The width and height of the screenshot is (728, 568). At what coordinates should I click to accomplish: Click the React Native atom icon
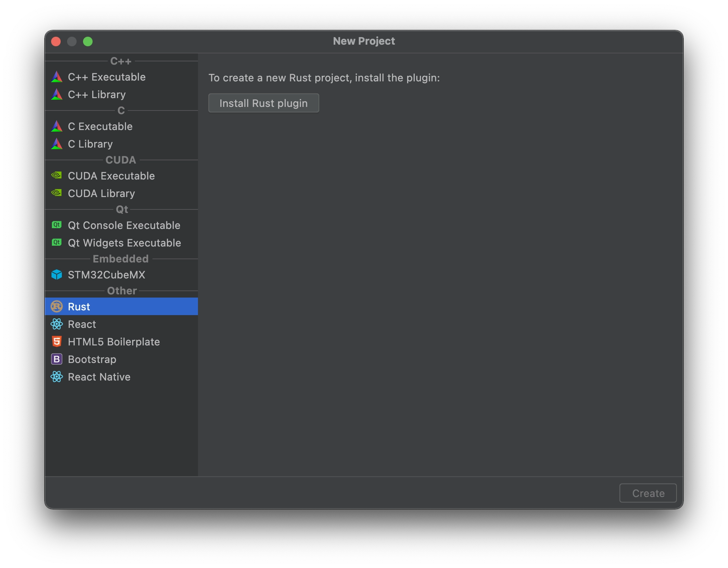[57, 377]
